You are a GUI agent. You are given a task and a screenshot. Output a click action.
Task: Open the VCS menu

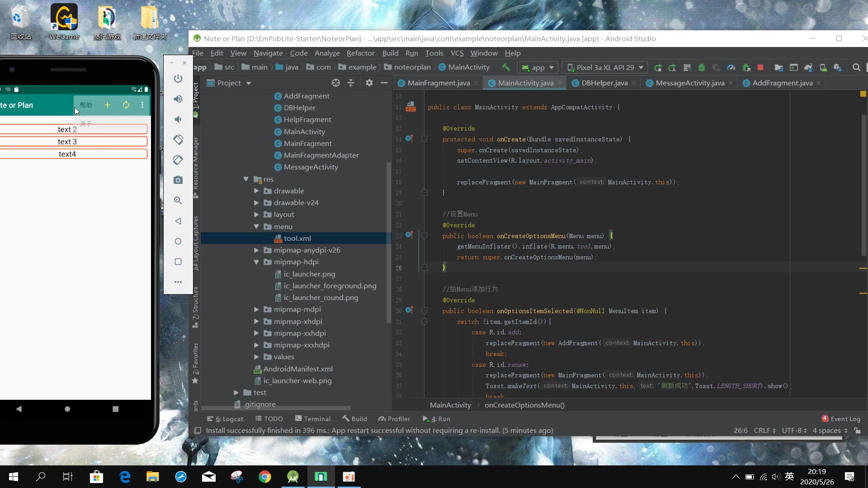point(457,53)
